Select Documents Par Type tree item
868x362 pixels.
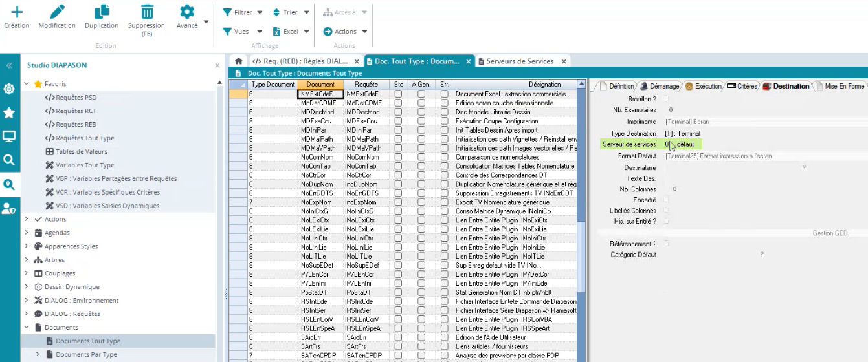86,354
